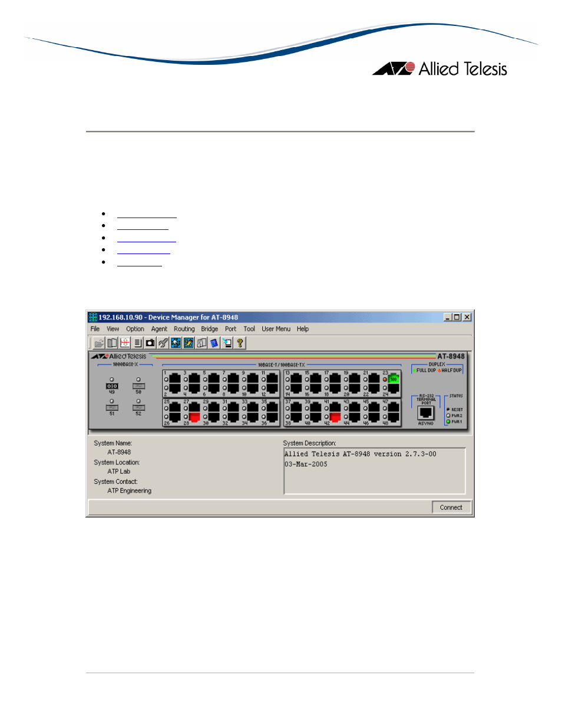Open the View menu
Image resolution: width=562 pixels, height=728 pixels.
tap(113, 329)
